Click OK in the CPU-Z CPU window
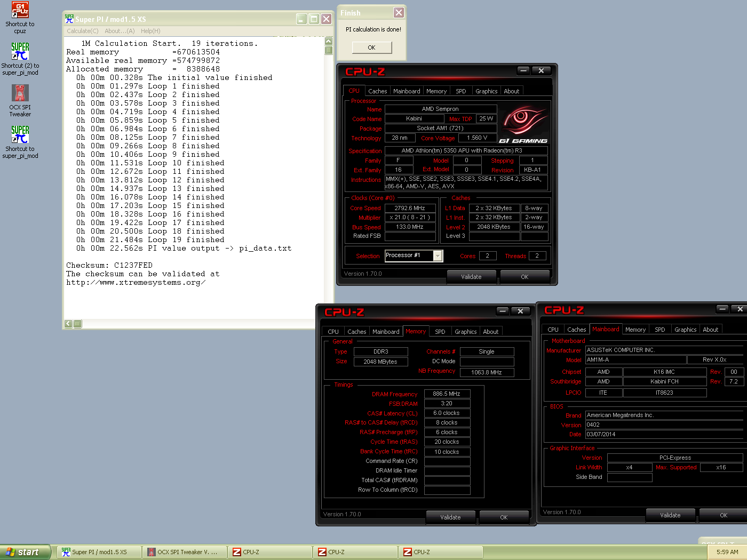Image resolution: width=747 pixels, height=560 pixels. point(525,277)
